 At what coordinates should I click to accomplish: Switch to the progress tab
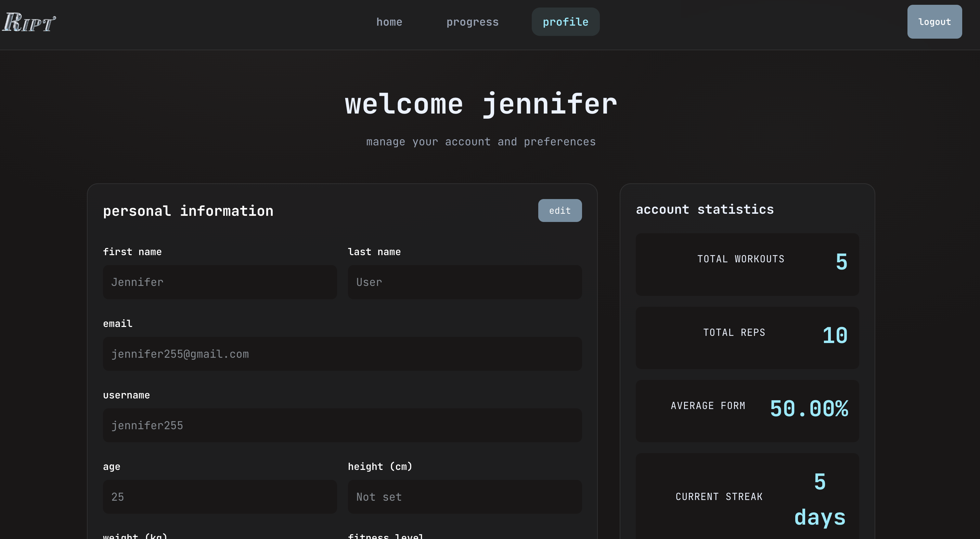[472, 22]
